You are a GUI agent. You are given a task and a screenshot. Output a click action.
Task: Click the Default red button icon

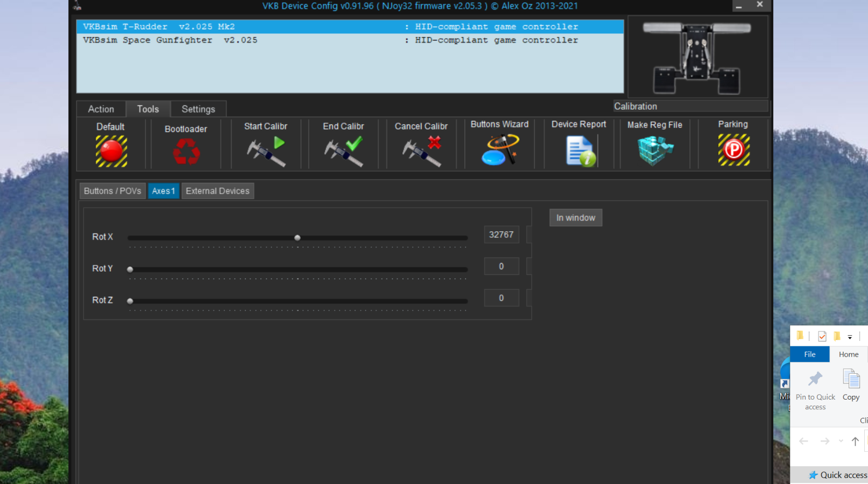(111, 151)
